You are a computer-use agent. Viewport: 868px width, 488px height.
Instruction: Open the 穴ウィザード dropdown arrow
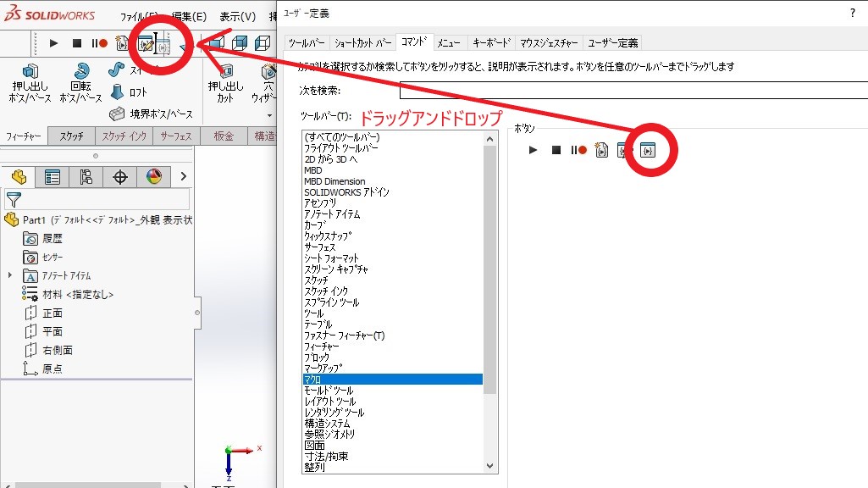click(x=269, y=115)
